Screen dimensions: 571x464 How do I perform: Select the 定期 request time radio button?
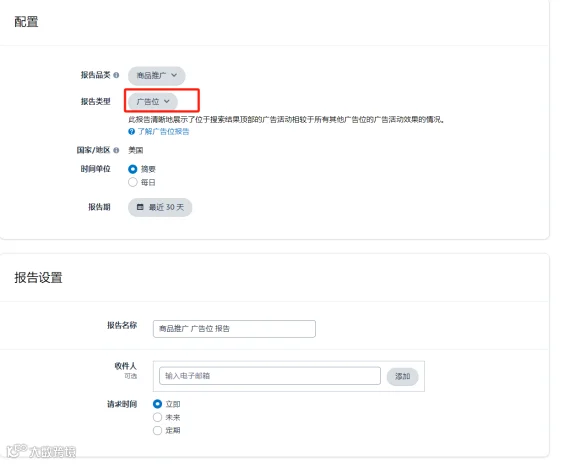click(157, 430)
